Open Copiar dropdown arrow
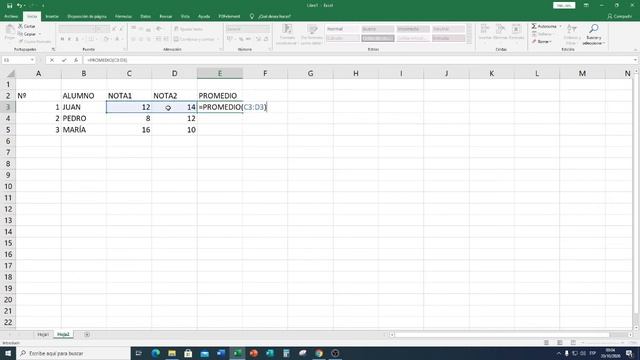 [40, 34]
